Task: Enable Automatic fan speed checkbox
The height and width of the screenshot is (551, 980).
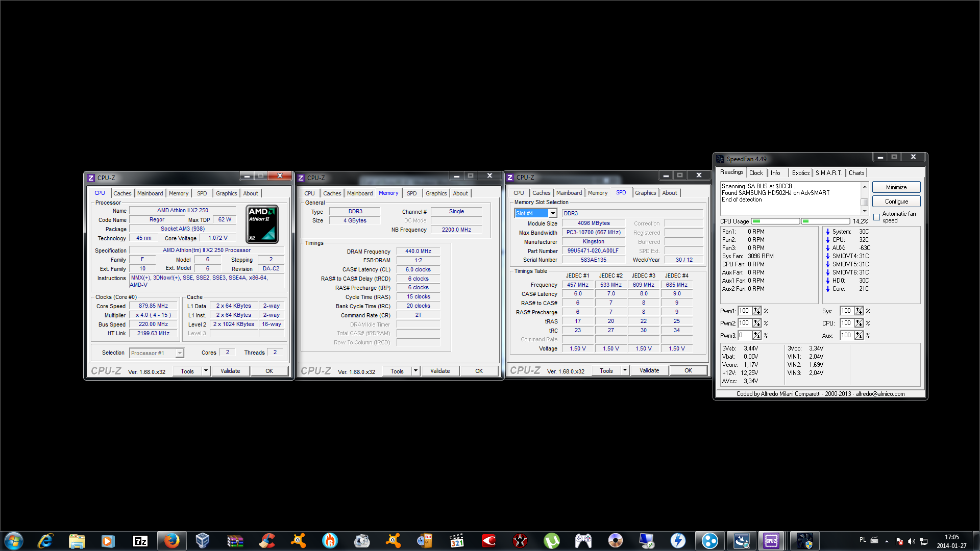Action: tap(877, 217)
